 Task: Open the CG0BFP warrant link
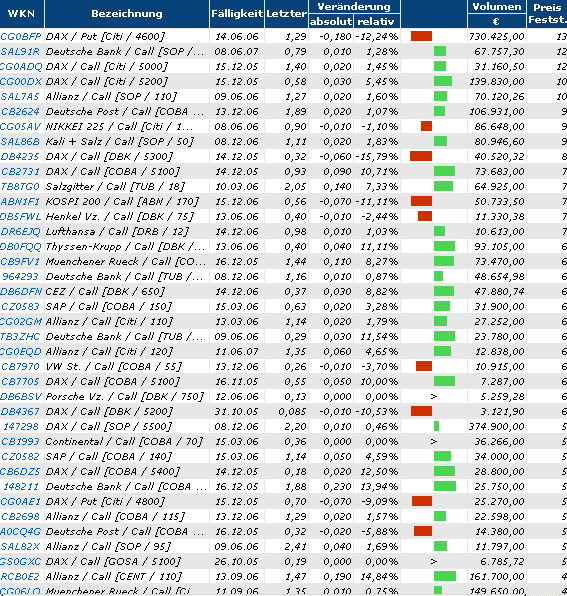21,36
